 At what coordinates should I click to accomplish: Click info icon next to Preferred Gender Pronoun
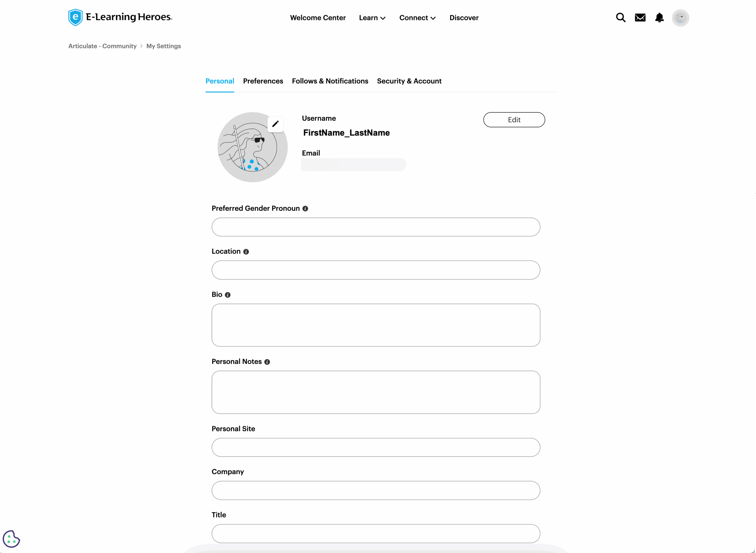coord(305,208)
